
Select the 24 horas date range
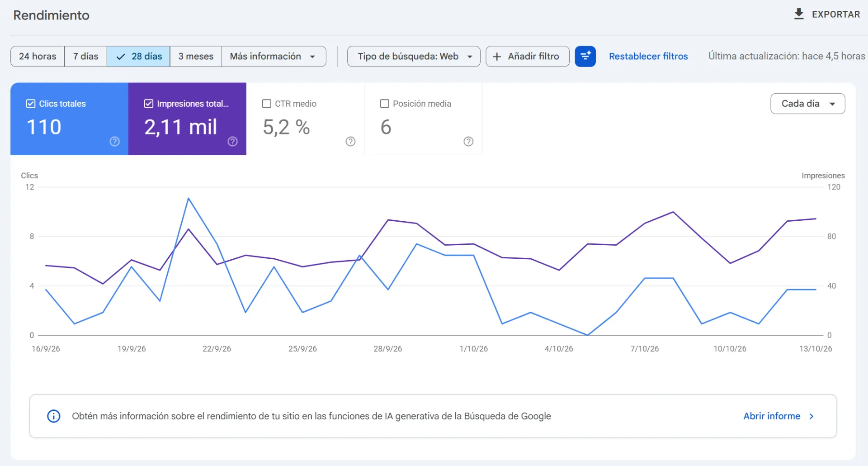pos(38,57)
